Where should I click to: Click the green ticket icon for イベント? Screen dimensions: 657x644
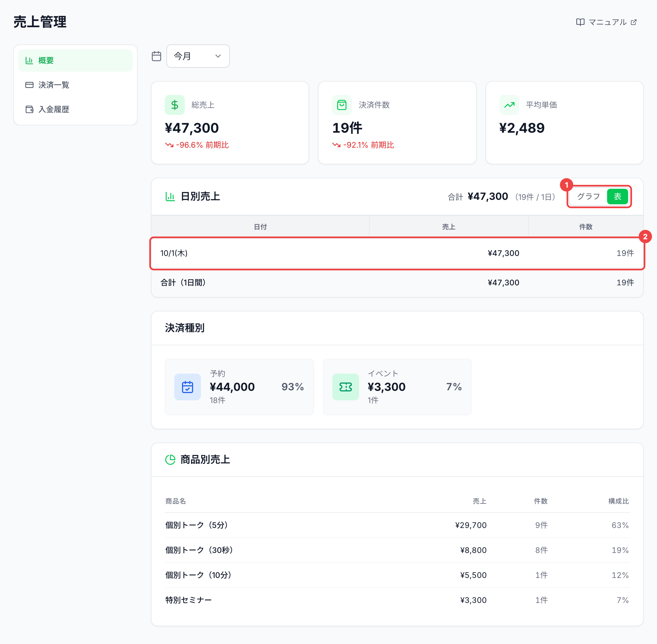345,387
